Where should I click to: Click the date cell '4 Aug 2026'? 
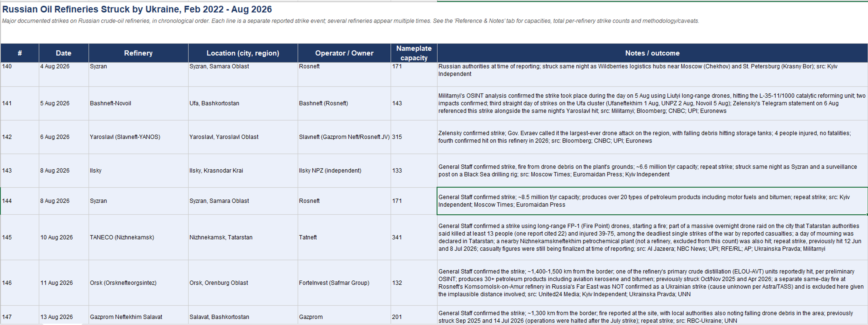point(64,75)
